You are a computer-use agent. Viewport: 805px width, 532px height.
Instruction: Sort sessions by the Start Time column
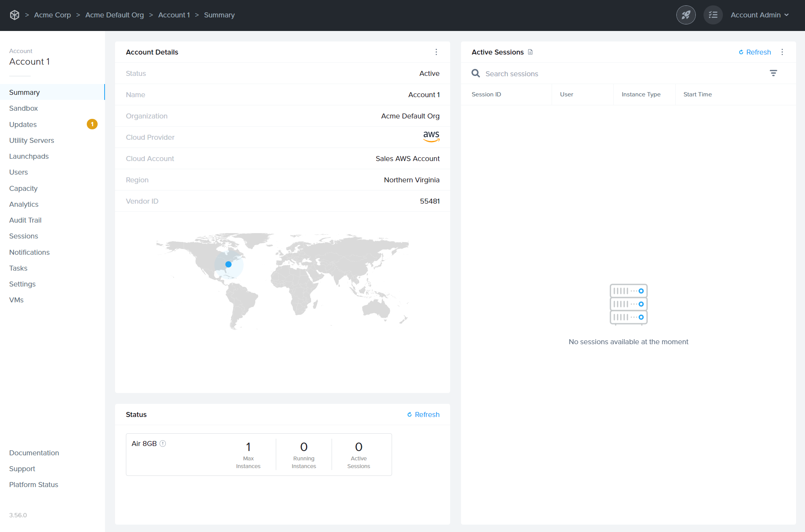pyautogui.click(x=697, y=94)
